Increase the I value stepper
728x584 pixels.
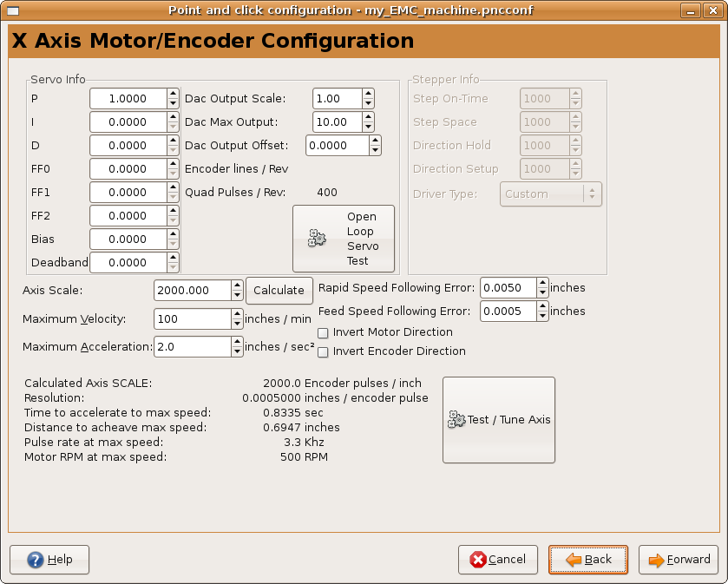point(174,117)
